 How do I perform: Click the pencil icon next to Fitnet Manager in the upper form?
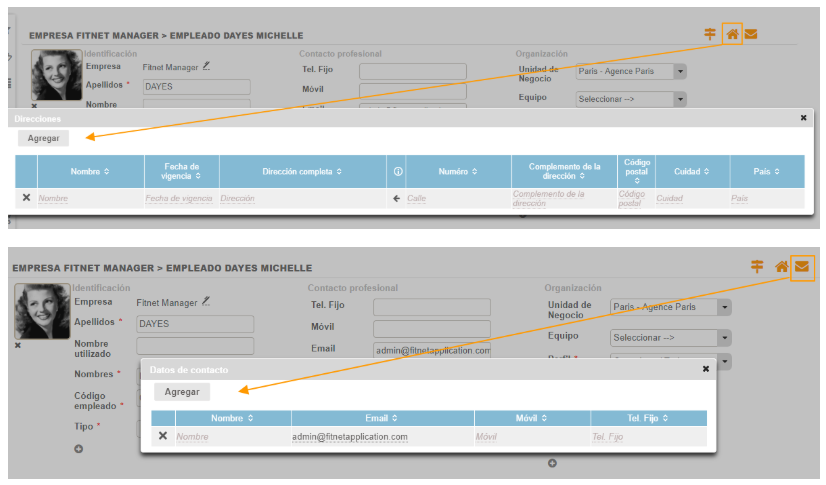coord(207,66)
